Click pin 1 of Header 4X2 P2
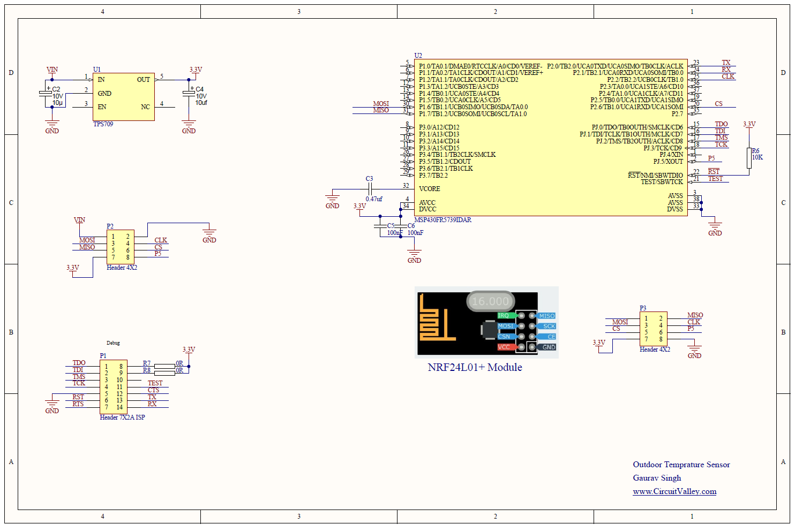The height and width of the screenshot is (532, 795). (113, 235)
